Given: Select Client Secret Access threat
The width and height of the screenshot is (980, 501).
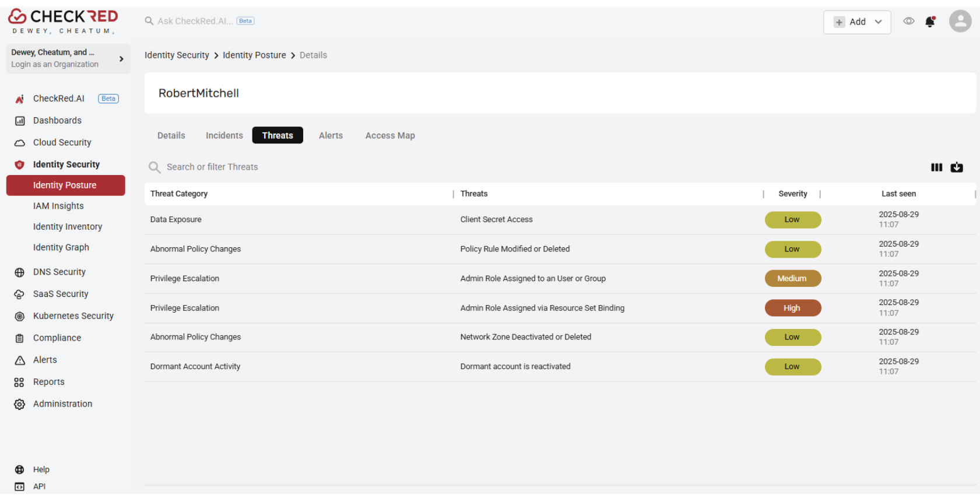Looking at the screenshot, I should click(496, 220).
